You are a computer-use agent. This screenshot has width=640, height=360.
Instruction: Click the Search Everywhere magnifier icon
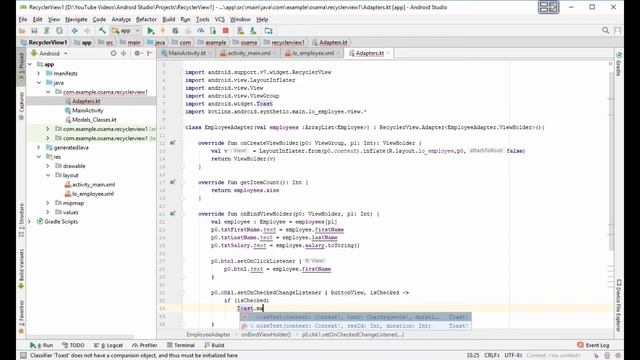pyautogui.click(x=605, y=31)
